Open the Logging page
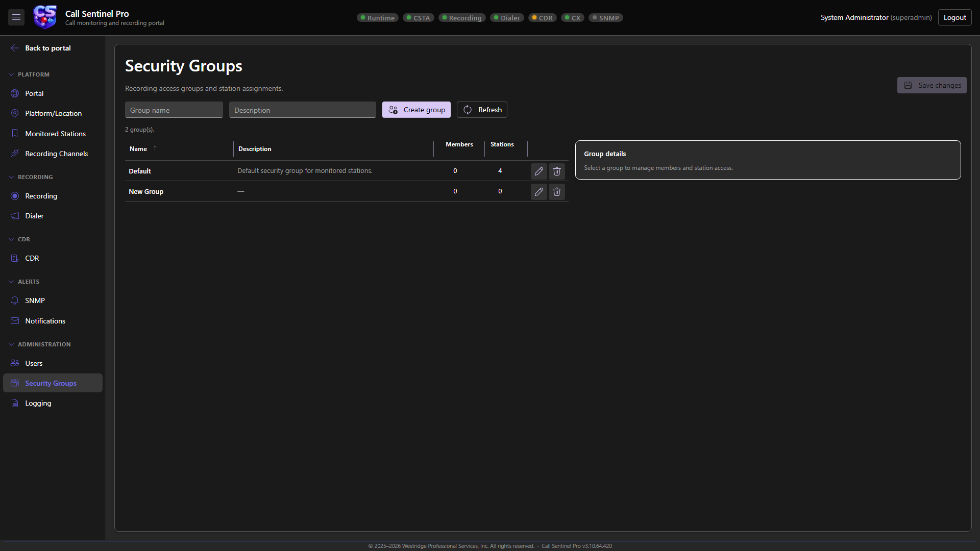980x551 pixels. click(x=53, y=403)
